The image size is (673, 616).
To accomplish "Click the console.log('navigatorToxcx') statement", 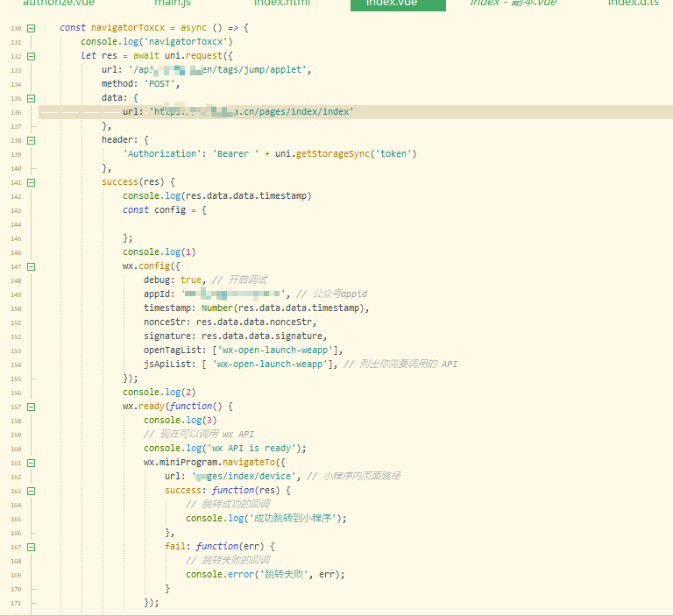I will tap(157, 42).
